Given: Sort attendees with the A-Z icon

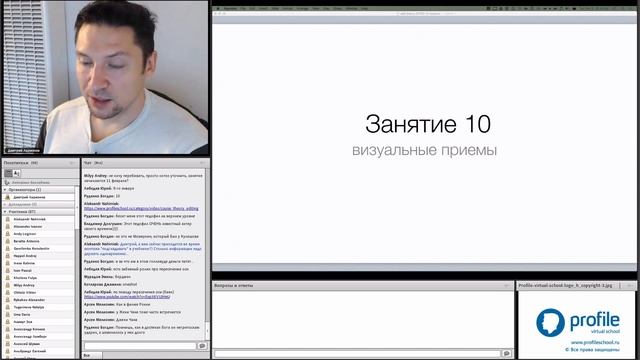Looking at the screenshot, I should (x=17, y=173).
